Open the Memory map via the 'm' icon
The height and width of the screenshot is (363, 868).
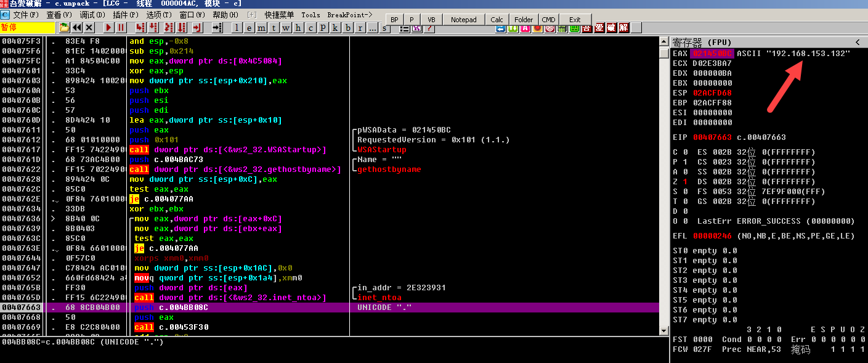coord(262,28)
